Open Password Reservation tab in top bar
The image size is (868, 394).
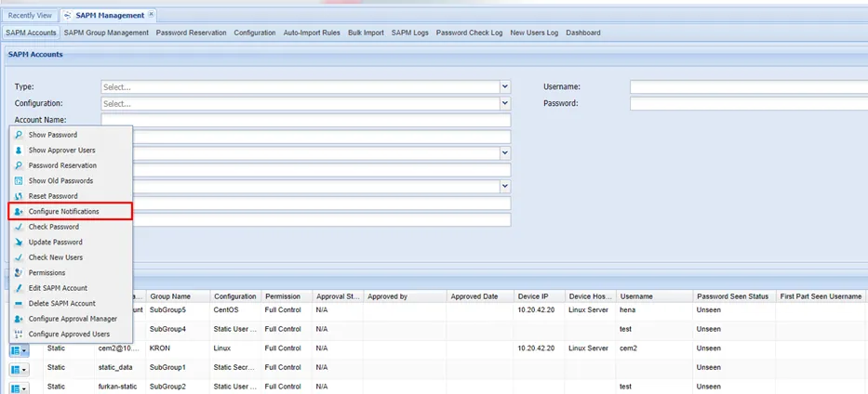tap(191, 33)
